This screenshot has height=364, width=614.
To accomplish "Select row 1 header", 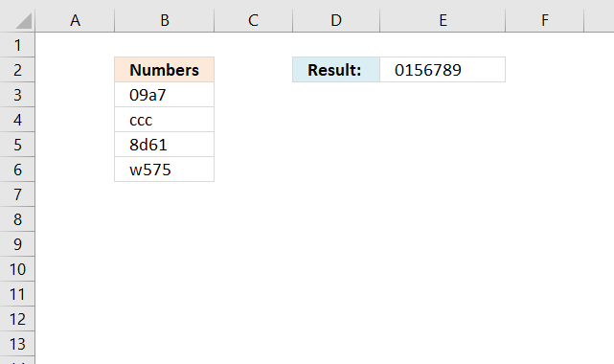I will (17, 45).
